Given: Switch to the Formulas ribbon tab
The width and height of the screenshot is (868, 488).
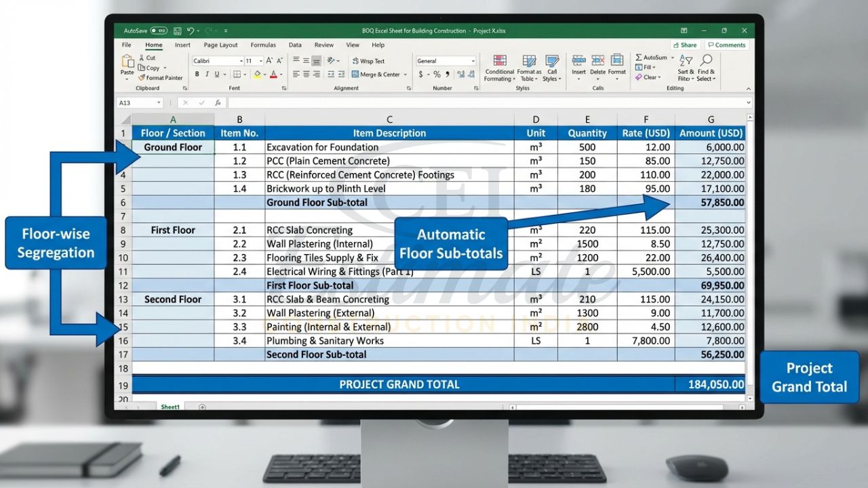Looking at the screenshot, I should (x=263, y=45).
